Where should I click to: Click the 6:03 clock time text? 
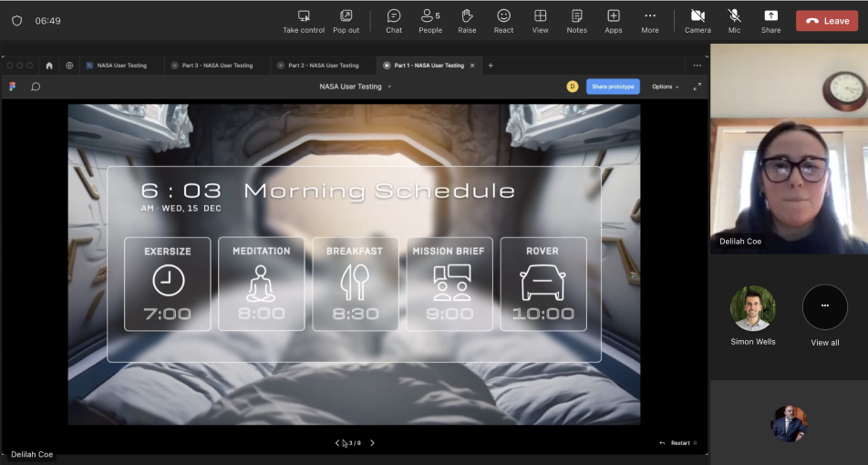pos(181,191)
